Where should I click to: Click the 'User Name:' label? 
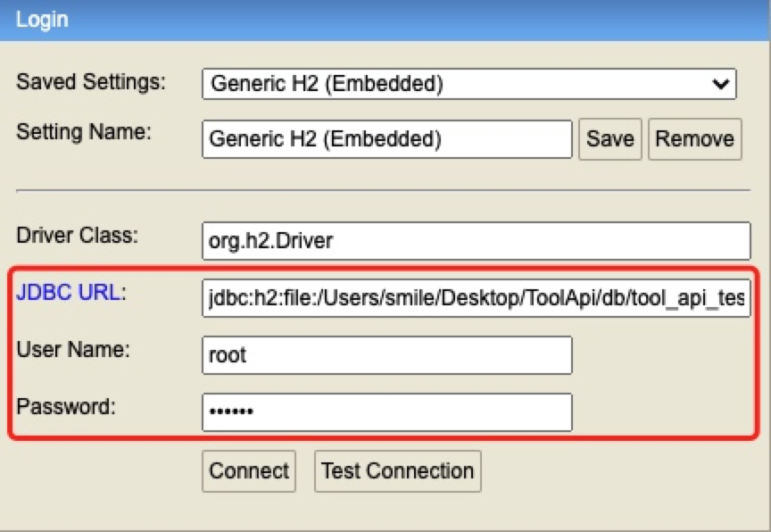click(x=73, y=350)
